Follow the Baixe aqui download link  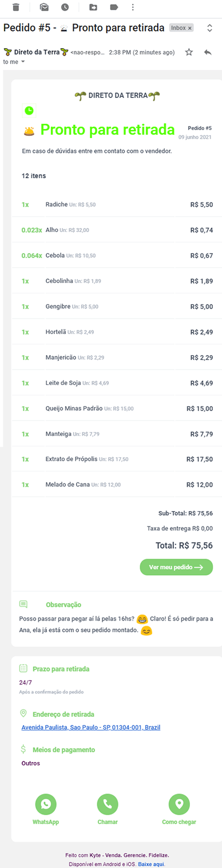152,864
